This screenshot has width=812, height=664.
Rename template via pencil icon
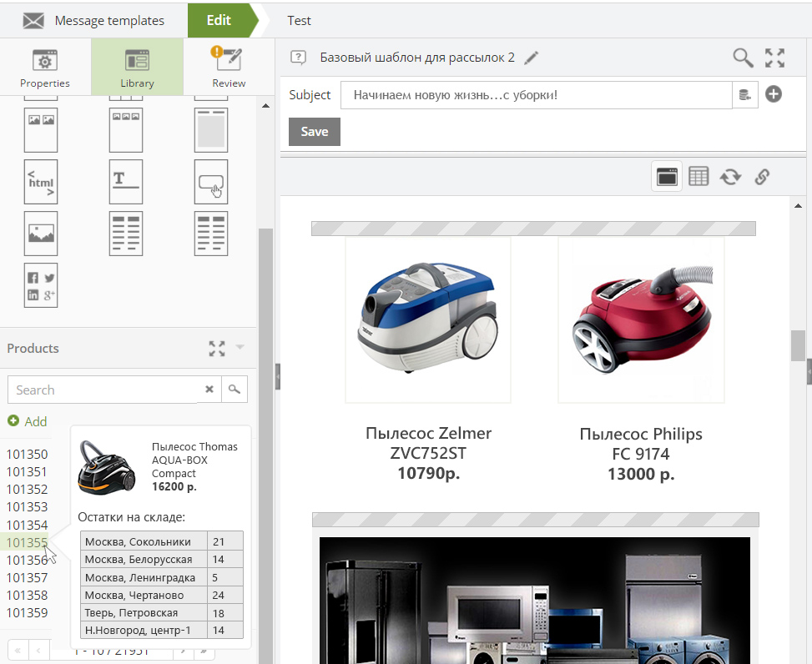[532, 58]
